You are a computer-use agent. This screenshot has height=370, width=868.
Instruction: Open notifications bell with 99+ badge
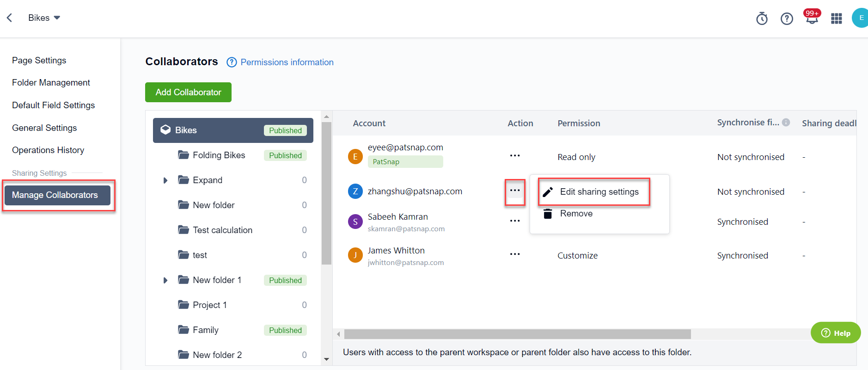tap(812, 18)
